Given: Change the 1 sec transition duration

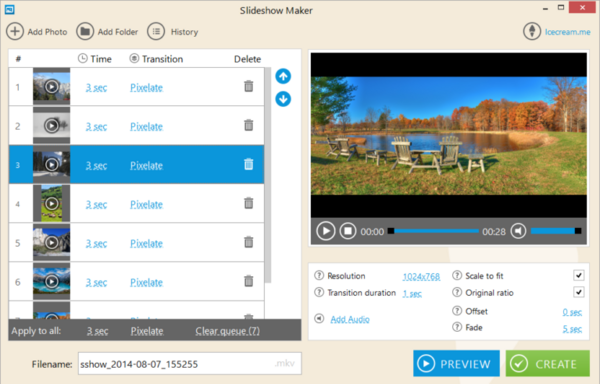Looking at the screenshot, I should coord(412,294).
